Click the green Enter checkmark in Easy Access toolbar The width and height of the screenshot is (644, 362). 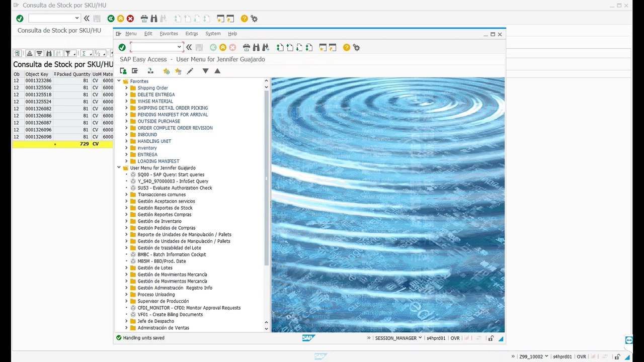[122, 47]
